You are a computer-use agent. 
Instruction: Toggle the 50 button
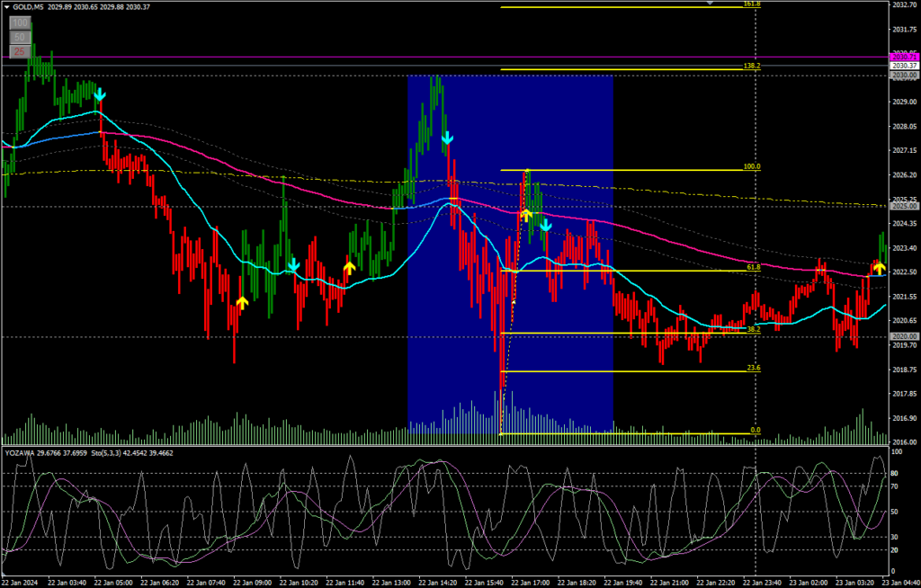click(x=19, y=37)
